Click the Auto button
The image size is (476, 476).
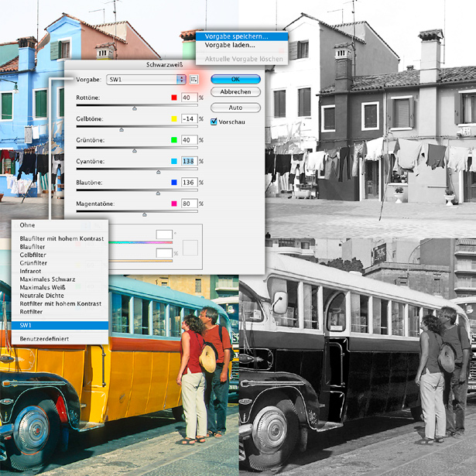[235, 108]
